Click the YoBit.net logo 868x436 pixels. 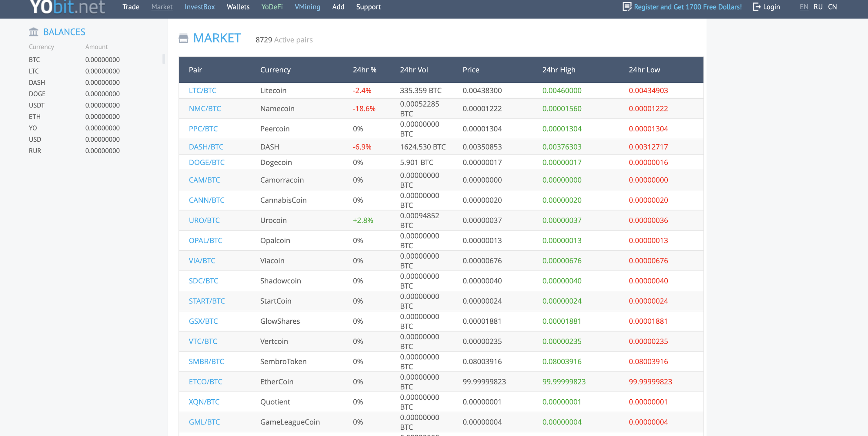(x=67, y=7)
